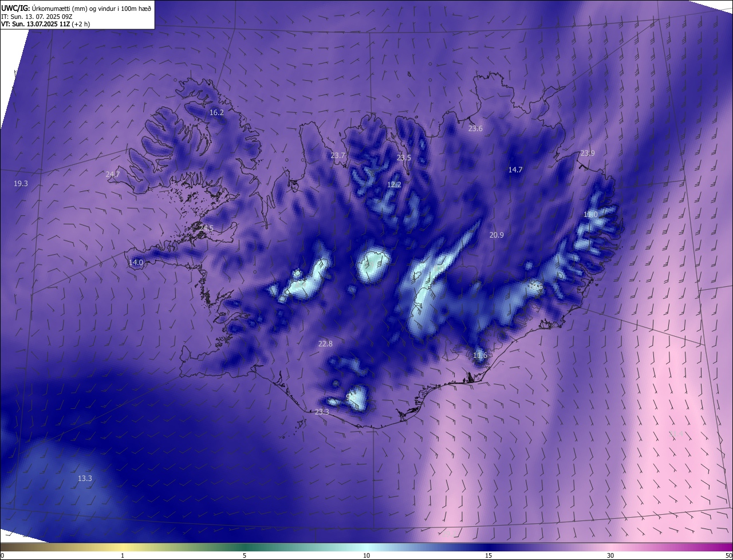Viewport: 733px width, 560px height.
Task: Click the UWC/IG Úrkomumætti title line
Action: (76, 8)
